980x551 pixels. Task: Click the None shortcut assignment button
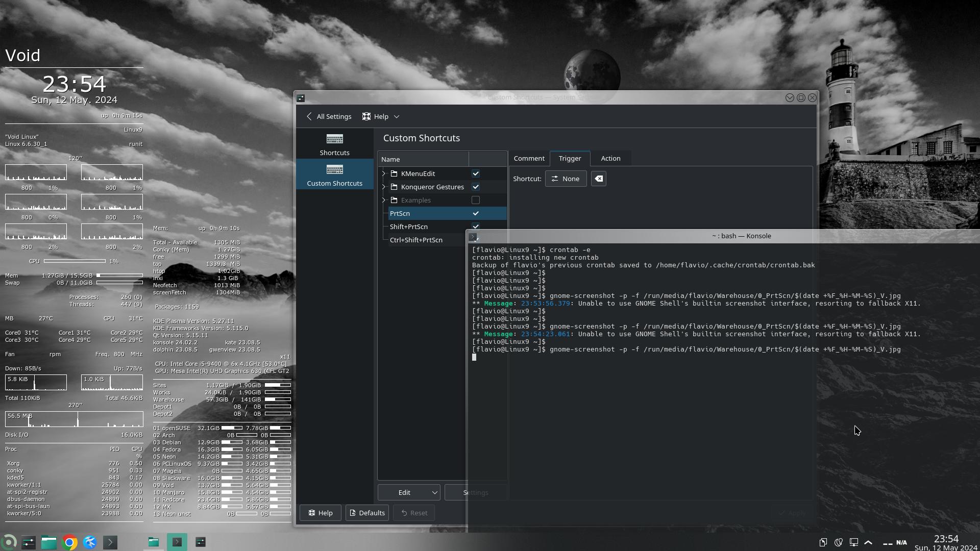[x=566, y=179]
